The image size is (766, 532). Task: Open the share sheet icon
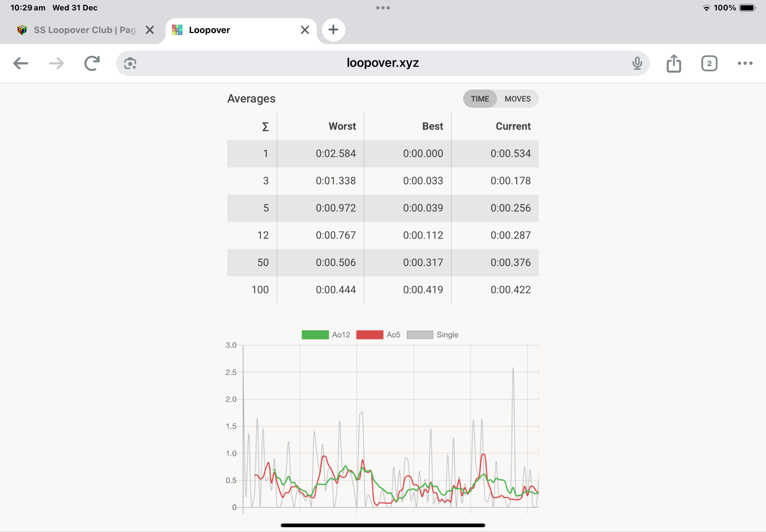click(x=674, y=63)
